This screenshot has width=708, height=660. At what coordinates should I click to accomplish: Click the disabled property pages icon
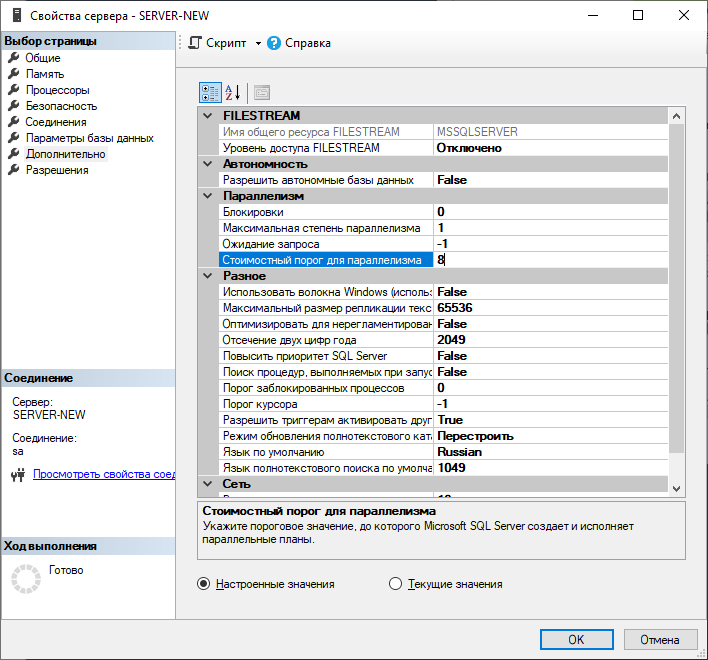click(262, 93)
